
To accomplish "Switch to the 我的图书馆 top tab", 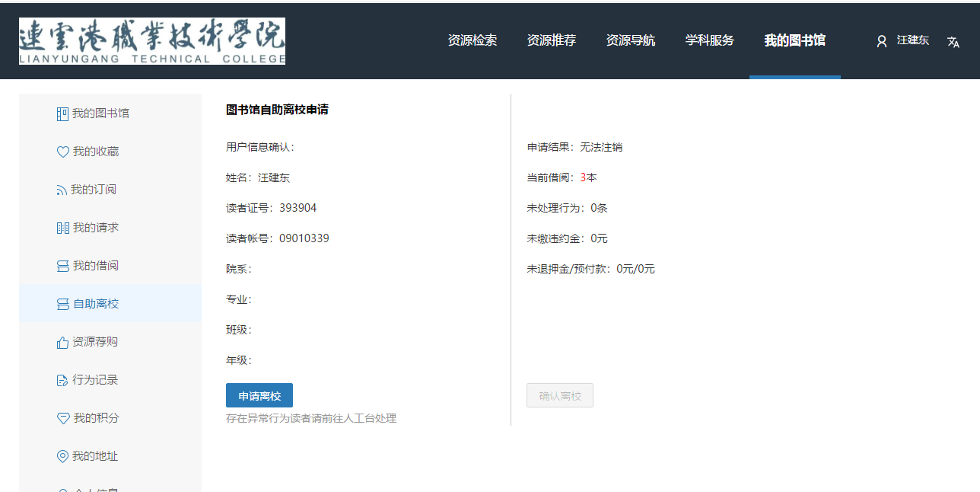I will click(x=794, y=40).
